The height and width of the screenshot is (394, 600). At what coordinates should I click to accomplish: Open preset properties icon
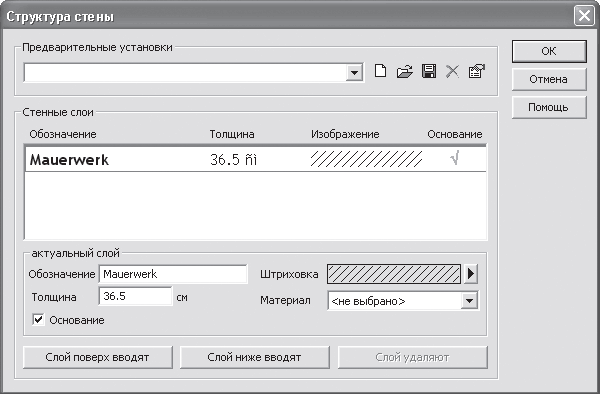[476, 72]
